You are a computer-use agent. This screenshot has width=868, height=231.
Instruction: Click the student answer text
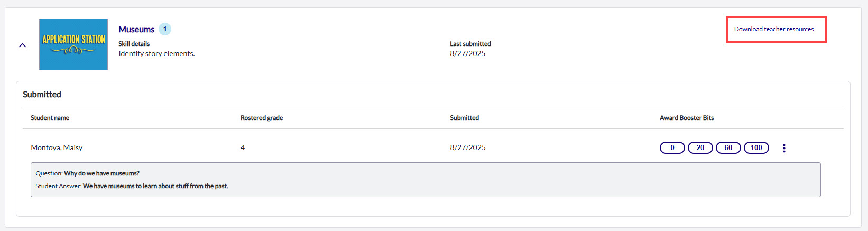155,186
